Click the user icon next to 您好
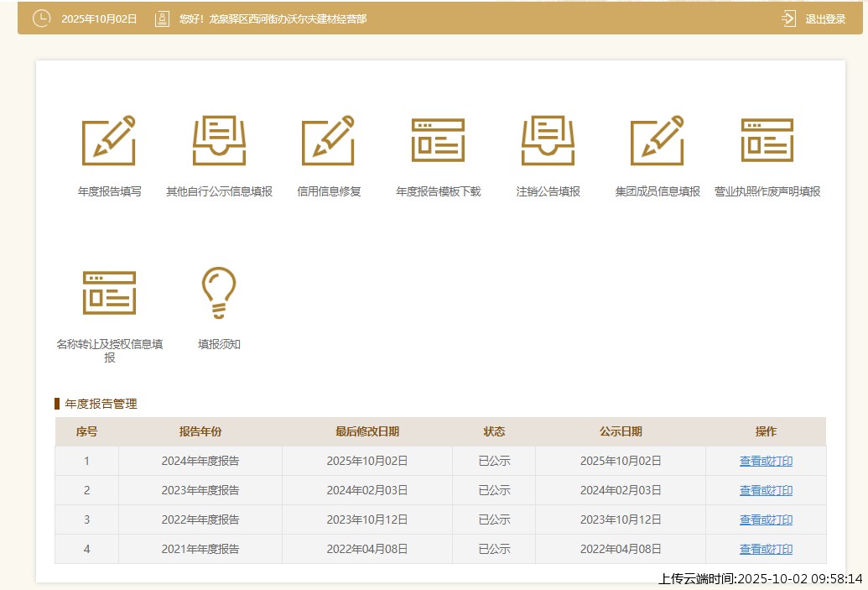Viewport: 868px width, 590px height. pos(162,18)
